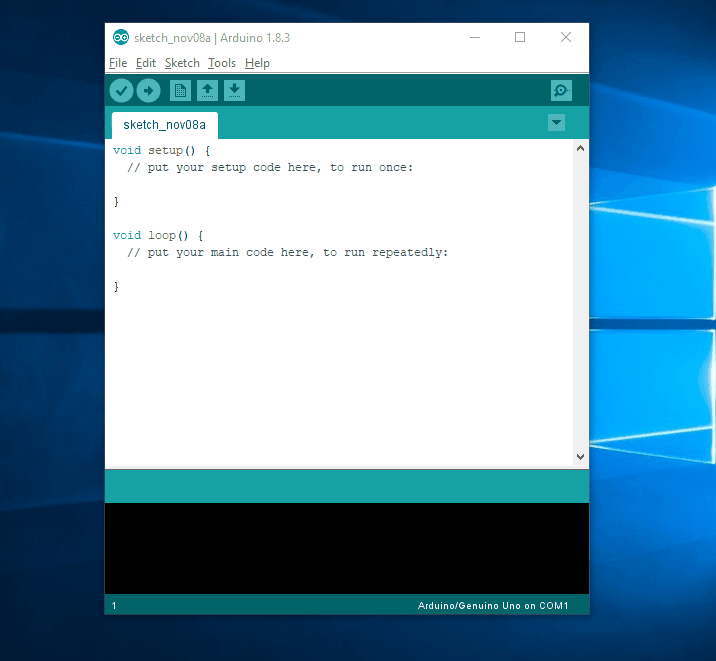This screenshot has width=716, height=661.
Task: Open the Sketch menu
Action: tap(182, 63)
